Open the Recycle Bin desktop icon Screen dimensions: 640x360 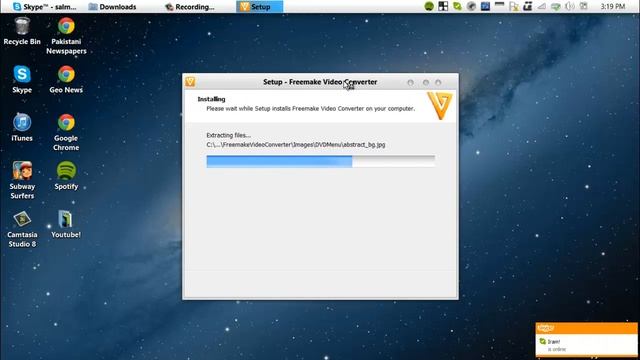tap(22, 31)
